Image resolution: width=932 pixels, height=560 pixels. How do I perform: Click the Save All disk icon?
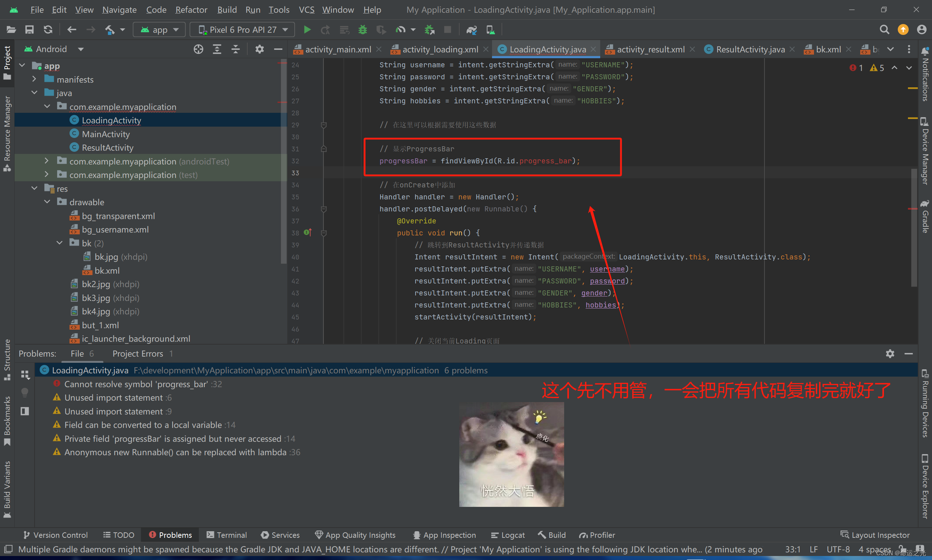tap(30, 29)
